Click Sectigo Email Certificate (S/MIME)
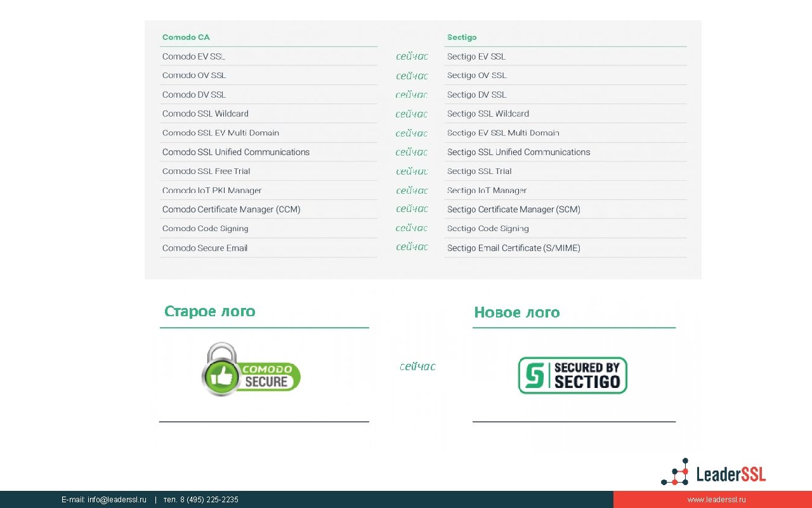Screen dimensions: 812x508 click(514, 248)
